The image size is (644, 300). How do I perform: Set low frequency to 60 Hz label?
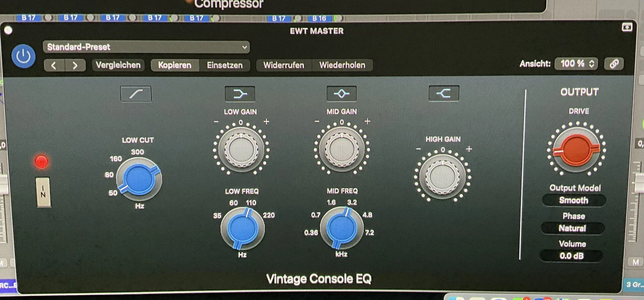tap(233, 203)
